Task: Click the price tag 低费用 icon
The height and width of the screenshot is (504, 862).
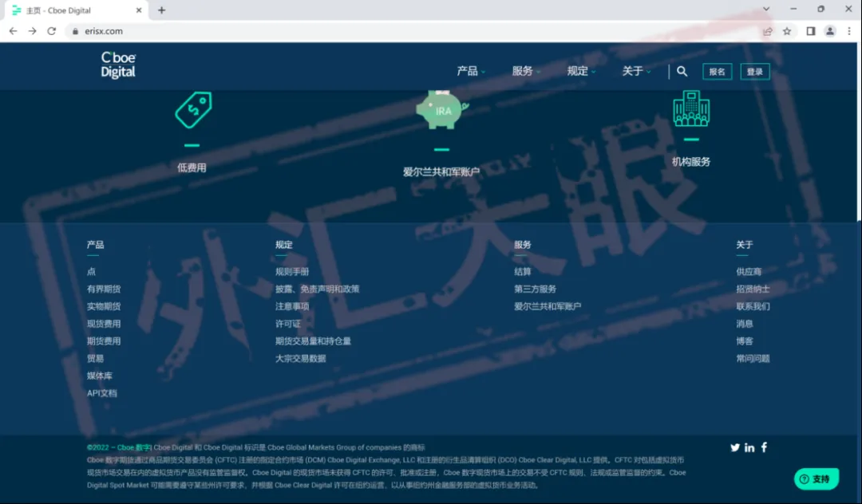Action: pyautogui.click(x=193, y=110)
